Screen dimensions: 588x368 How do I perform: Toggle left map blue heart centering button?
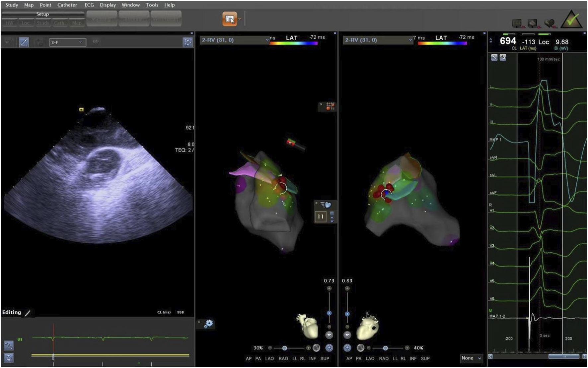pos(329,348)
